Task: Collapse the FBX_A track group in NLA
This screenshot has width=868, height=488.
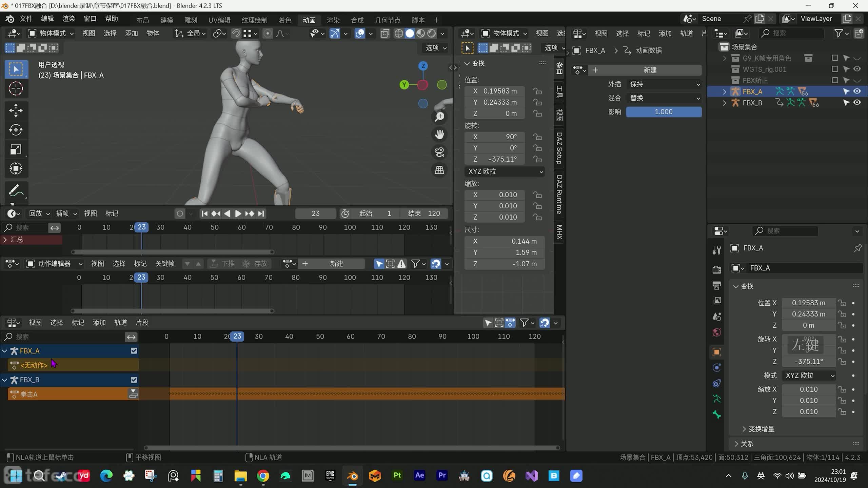Action: [x=5, y=351]
